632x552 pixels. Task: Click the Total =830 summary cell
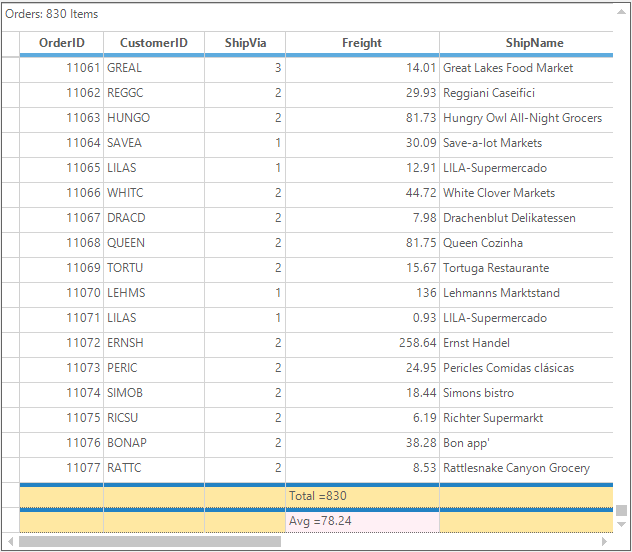point(362,497)
